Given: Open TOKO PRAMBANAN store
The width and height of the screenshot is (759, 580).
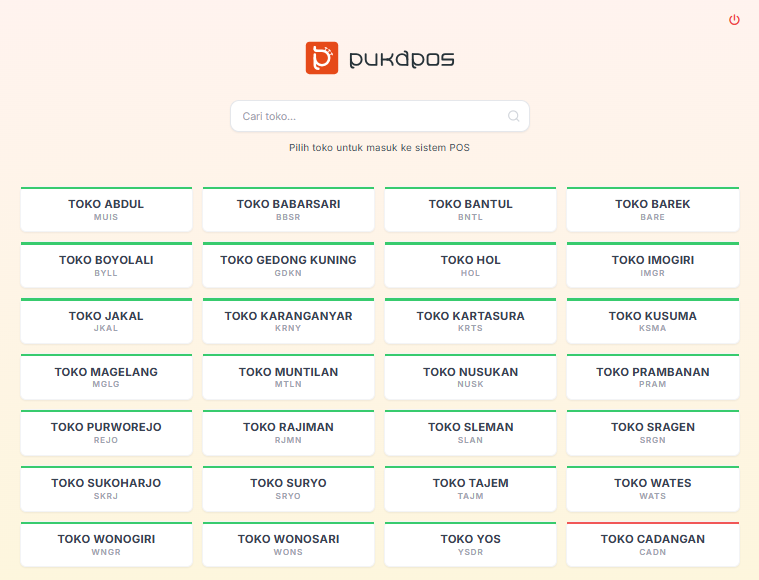Looking at the screenshot, I should (653, 377).
